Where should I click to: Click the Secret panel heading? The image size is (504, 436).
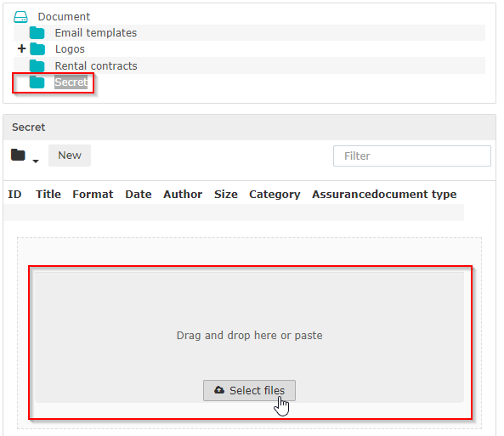29,127
